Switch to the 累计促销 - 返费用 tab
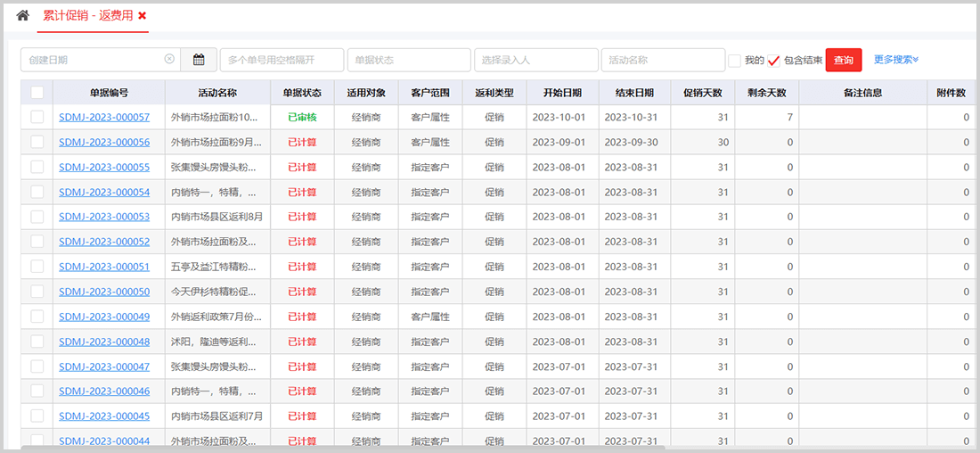Viewport: 980px width, 453px height. point(88,16)
